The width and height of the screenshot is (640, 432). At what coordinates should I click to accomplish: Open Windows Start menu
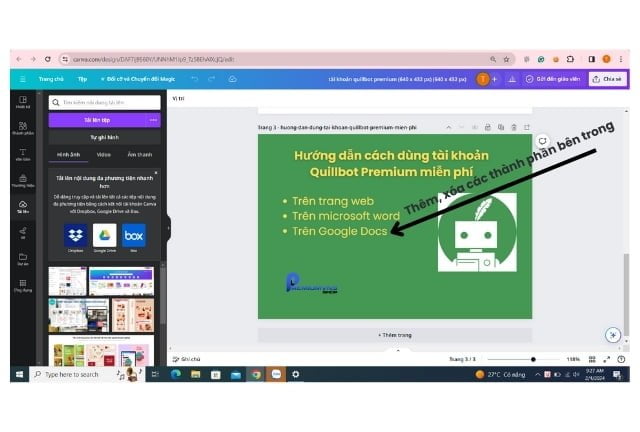(x=20, y=374)
